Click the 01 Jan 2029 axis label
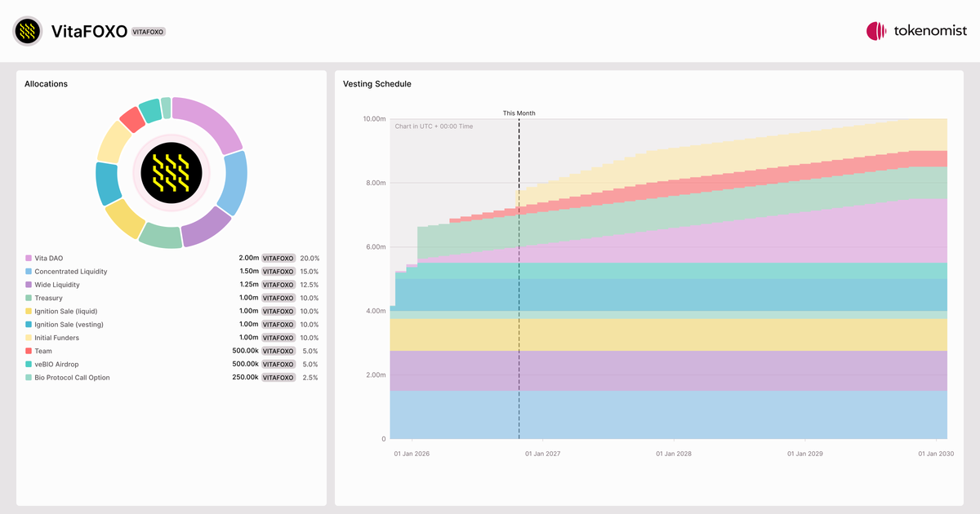980x514 pixels. [804, 454]
